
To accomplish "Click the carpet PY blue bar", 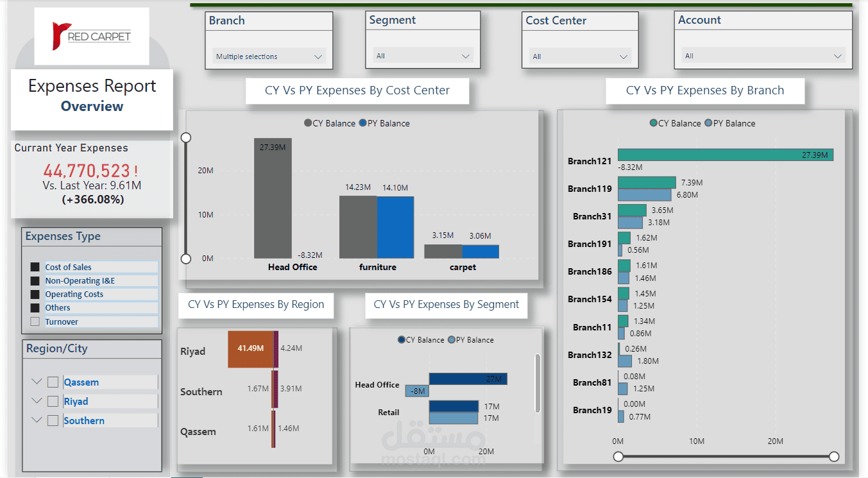I will (481, 252).
